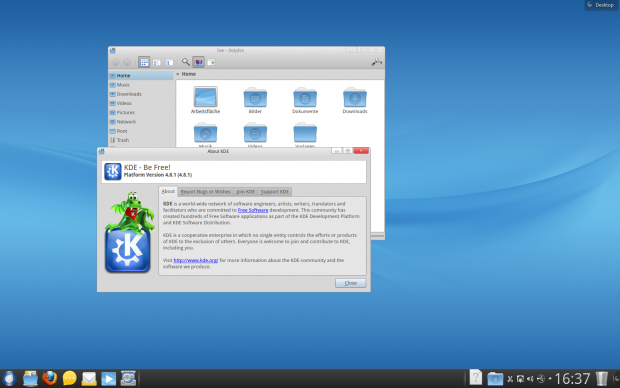The width and height of the screenshot is (620, 388).
Task: Select the Arbeitsfläche folder icon
Action: (x=205, y=97)
